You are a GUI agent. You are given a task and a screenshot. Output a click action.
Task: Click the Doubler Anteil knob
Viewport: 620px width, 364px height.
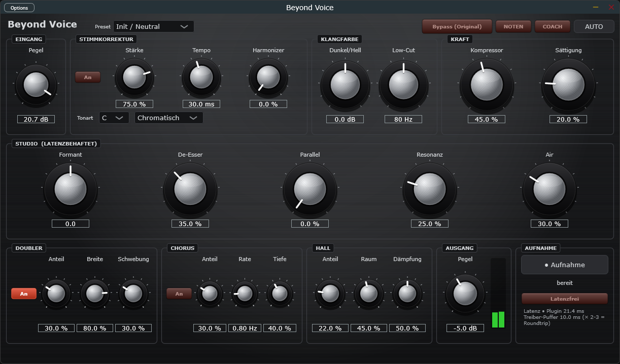pyautogui.click(x=56, y=294)
